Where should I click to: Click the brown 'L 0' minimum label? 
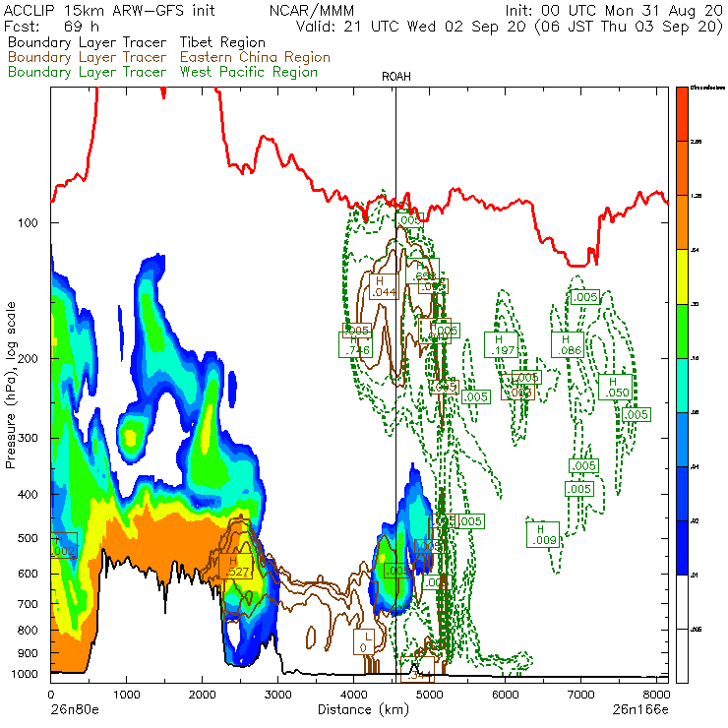point(364,641)
